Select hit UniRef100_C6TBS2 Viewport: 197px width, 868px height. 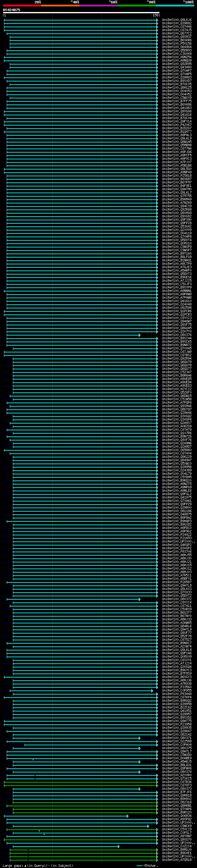point(176,355)
